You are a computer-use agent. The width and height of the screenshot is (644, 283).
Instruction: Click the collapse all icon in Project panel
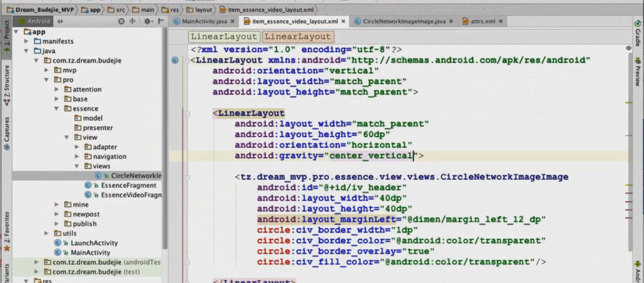coord(133,21)
